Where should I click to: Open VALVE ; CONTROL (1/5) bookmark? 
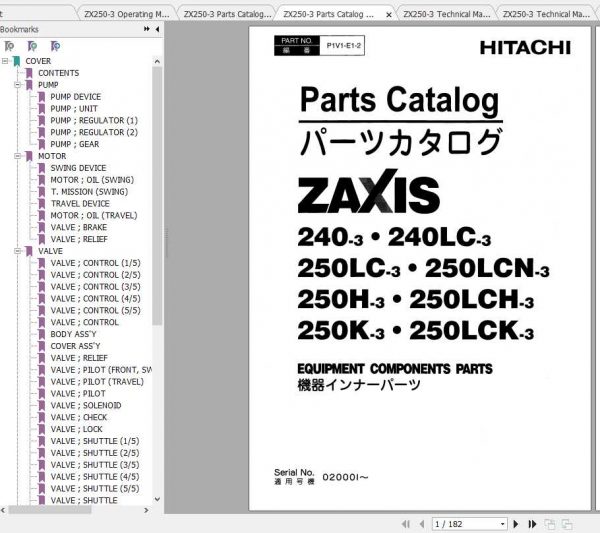[x=96, y=263]
